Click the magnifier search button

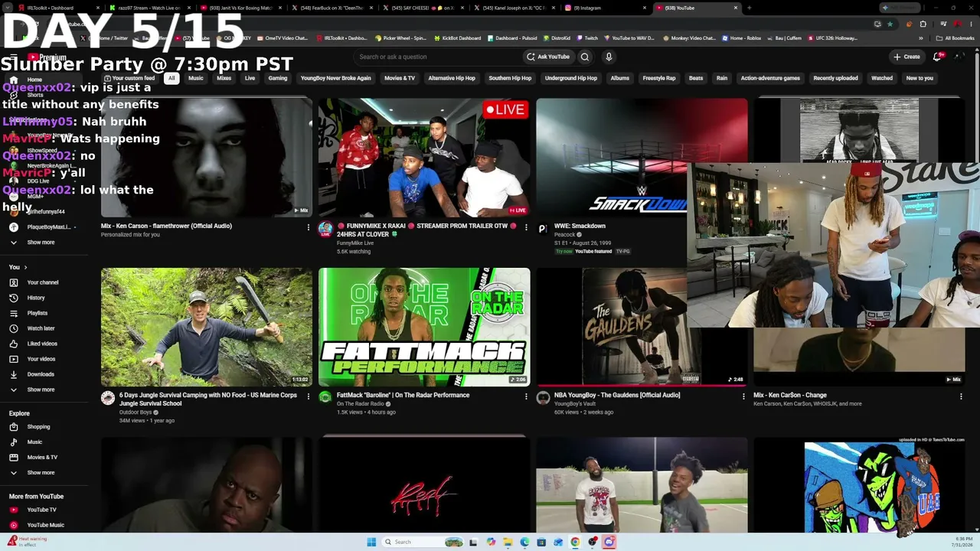pos(585,57)
